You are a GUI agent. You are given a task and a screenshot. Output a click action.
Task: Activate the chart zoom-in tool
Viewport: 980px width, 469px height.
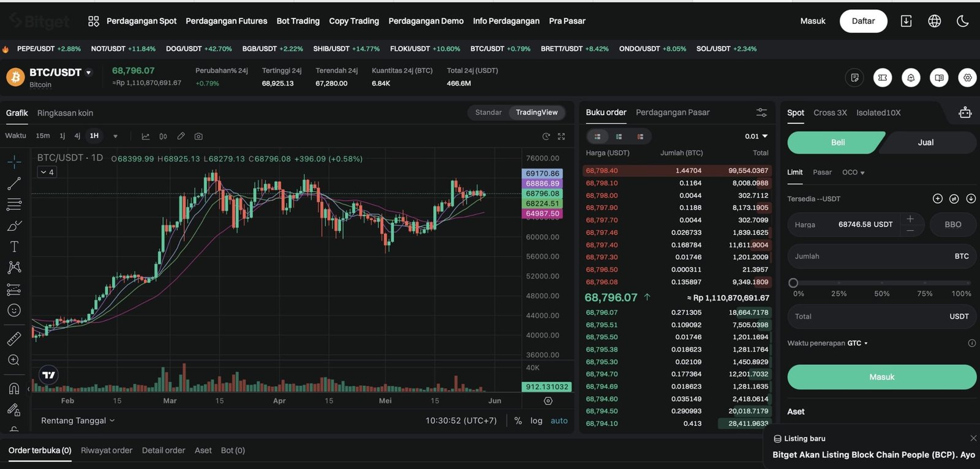coord(14,360)
